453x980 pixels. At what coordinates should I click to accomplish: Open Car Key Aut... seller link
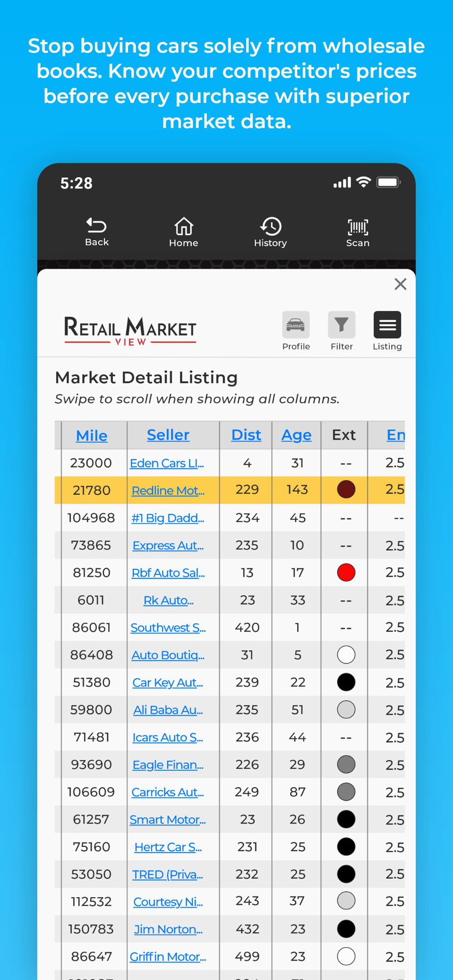click(x=168, y=683)
